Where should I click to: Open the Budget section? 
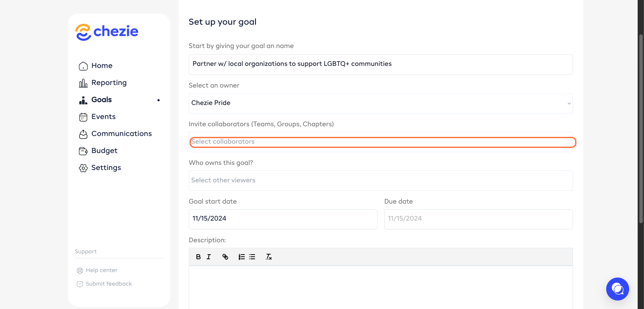click(x=104, y=150)
